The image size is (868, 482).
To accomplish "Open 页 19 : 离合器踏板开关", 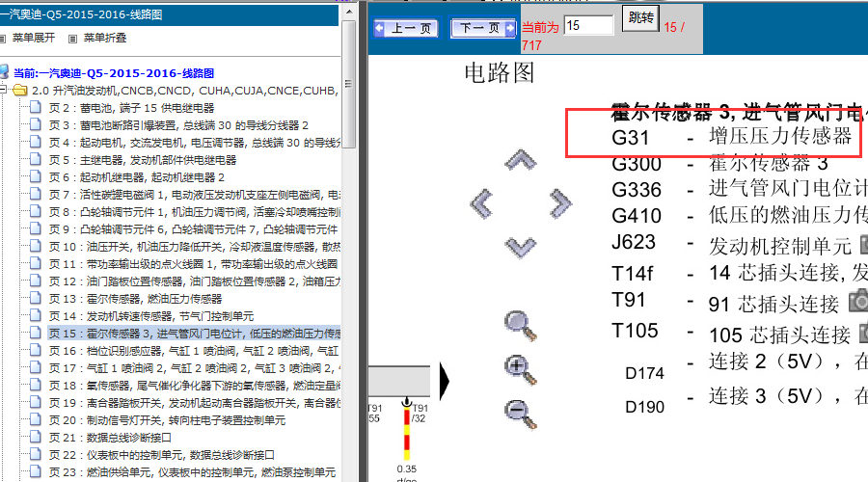I will point(194,403).
